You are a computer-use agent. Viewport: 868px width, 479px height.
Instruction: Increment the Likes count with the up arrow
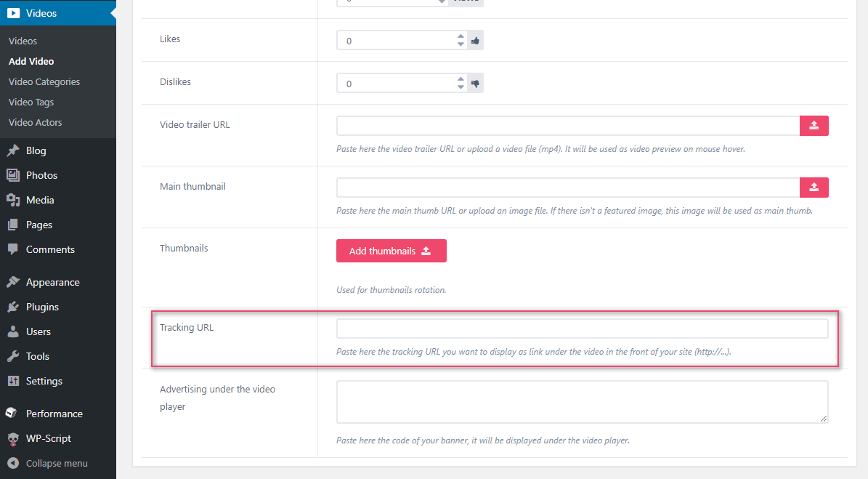tap(460, 36)
